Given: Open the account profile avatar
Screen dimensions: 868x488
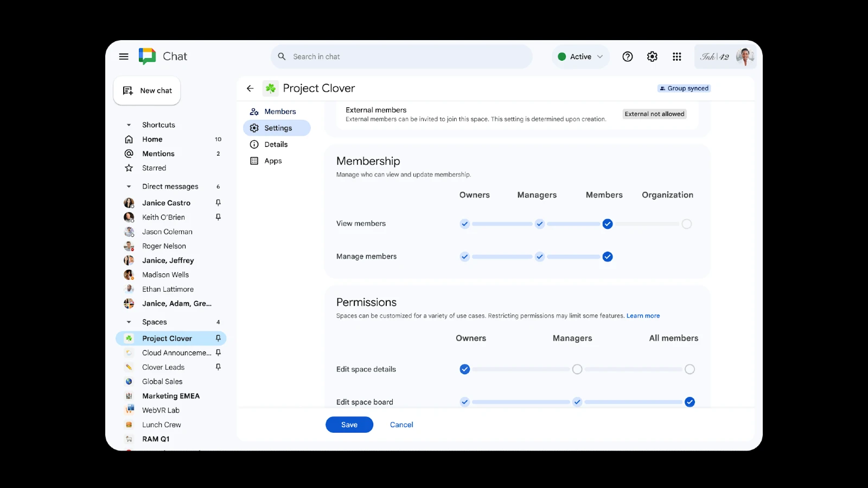Looking at the screenshot, I should (x=745, y=56).
